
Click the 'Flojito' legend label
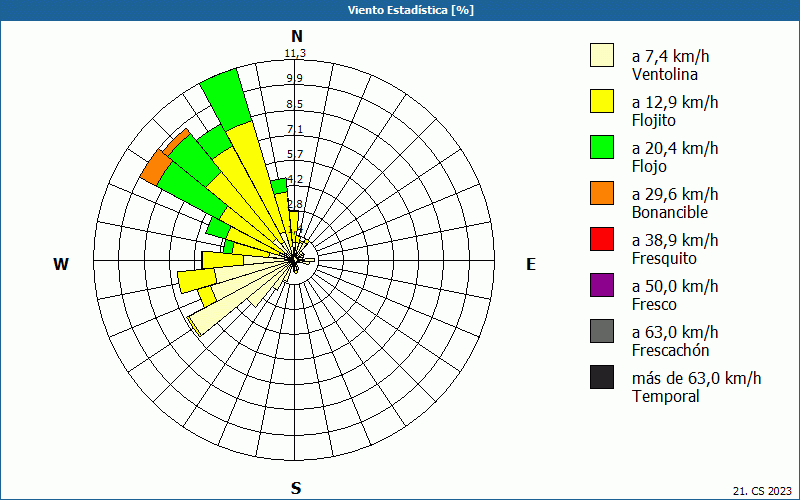654,121
